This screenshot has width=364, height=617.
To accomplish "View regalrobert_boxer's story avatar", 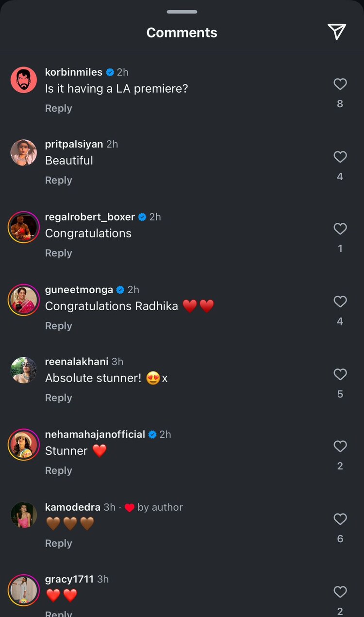I will (23, 227).
